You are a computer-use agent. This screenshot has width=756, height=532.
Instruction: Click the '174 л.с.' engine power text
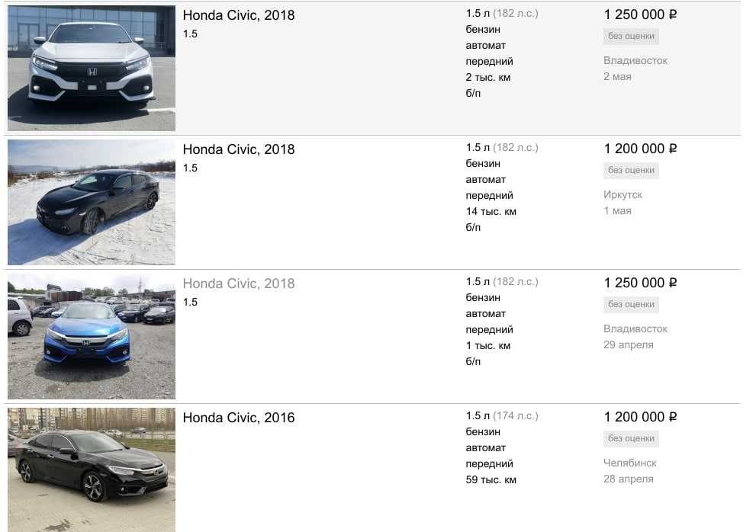515,416
